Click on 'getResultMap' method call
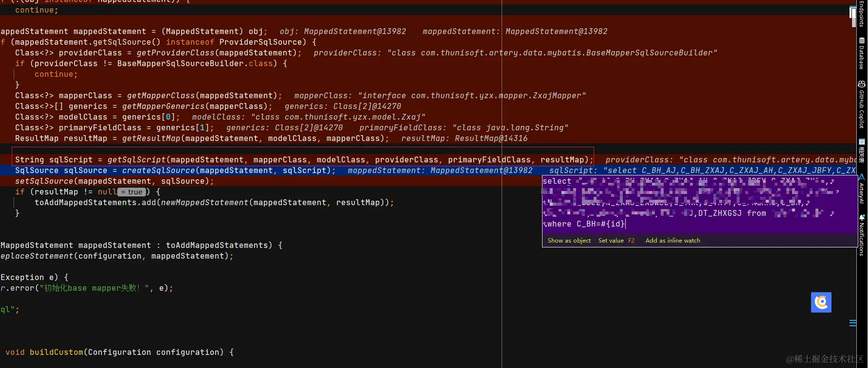The image size is (868, 368). point(151,139)
